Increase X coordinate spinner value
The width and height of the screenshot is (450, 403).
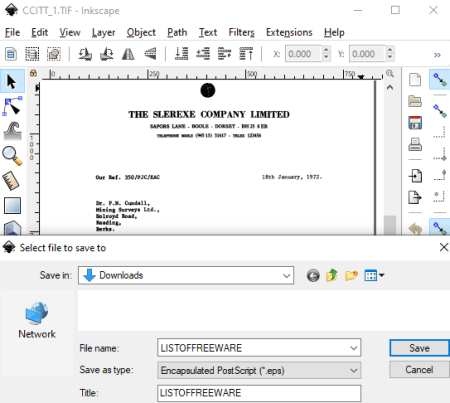tap(326, 50)
